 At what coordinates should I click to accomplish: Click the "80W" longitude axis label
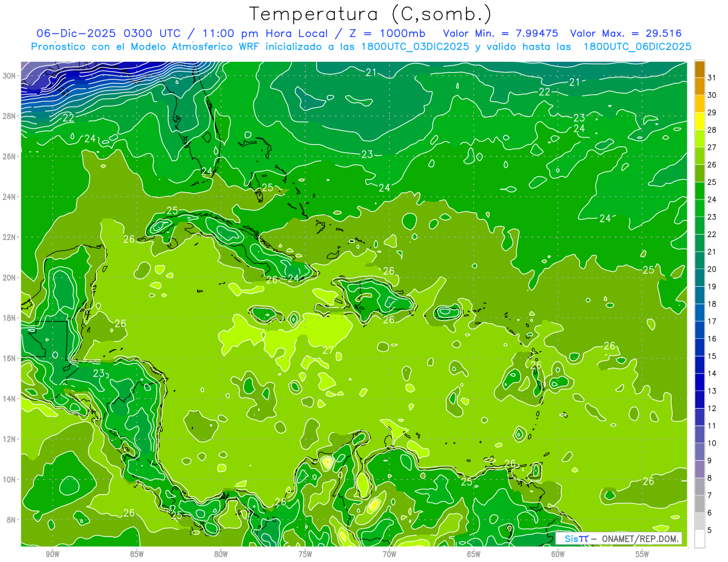221,554
